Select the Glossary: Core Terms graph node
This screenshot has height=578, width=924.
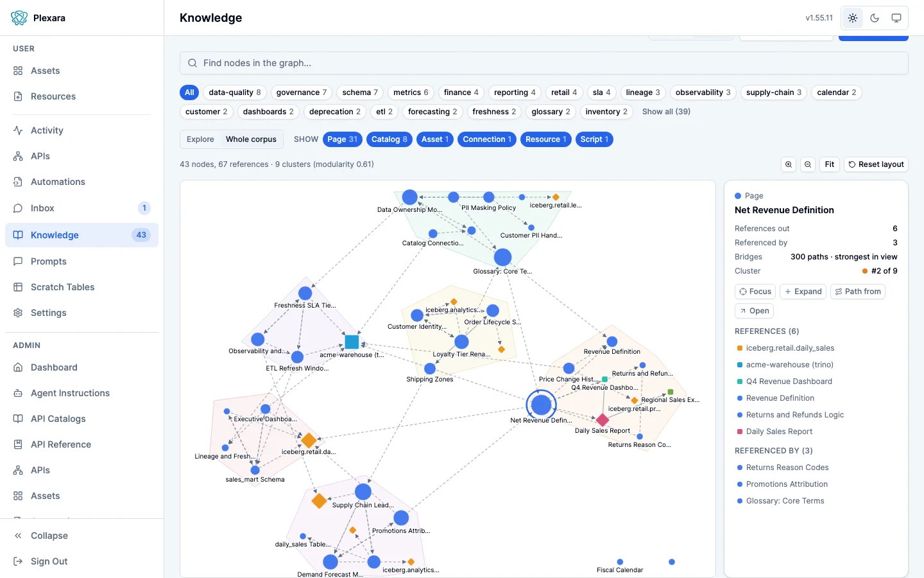click(x=502, y=258)
